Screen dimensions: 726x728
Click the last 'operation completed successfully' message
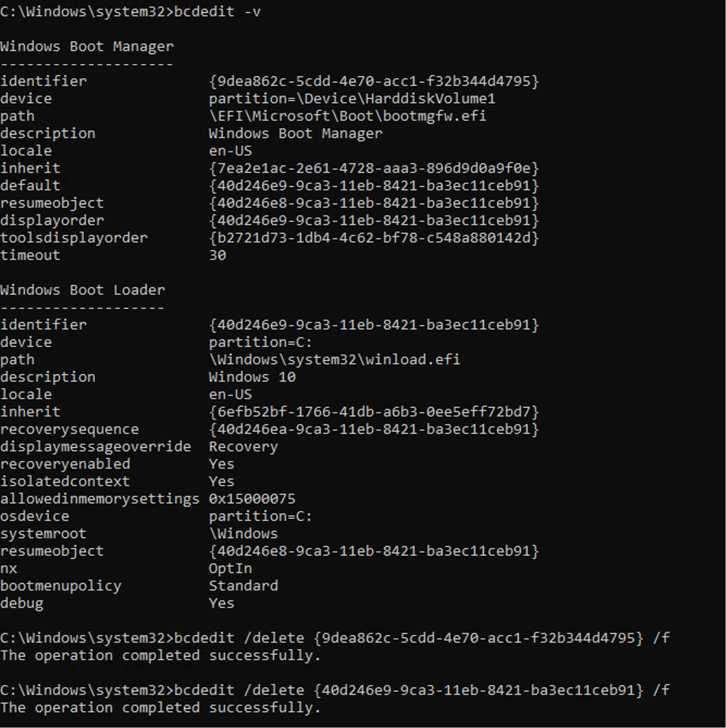(x=160, y=707)
